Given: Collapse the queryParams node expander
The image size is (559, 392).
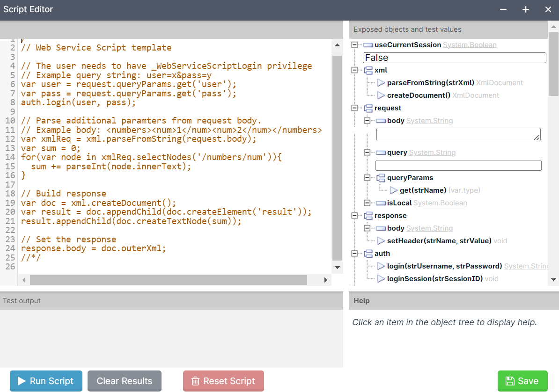Looking at the screenshot, I should point(367,178).
